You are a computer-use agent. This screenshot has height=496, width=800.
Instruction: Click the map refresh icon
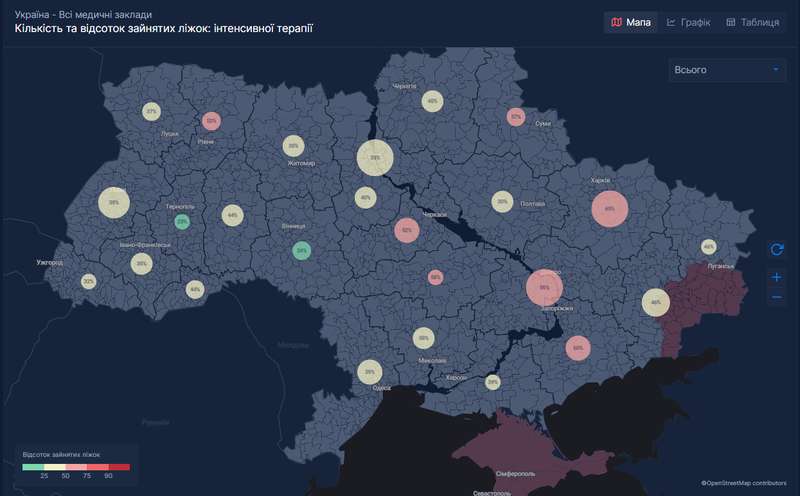(777, 249)
